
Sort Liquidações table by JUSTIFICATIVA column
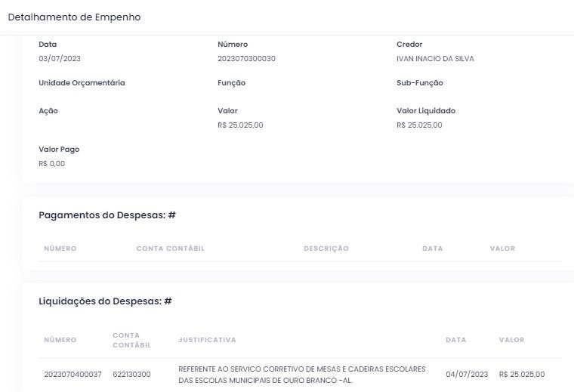pos(207,340)
